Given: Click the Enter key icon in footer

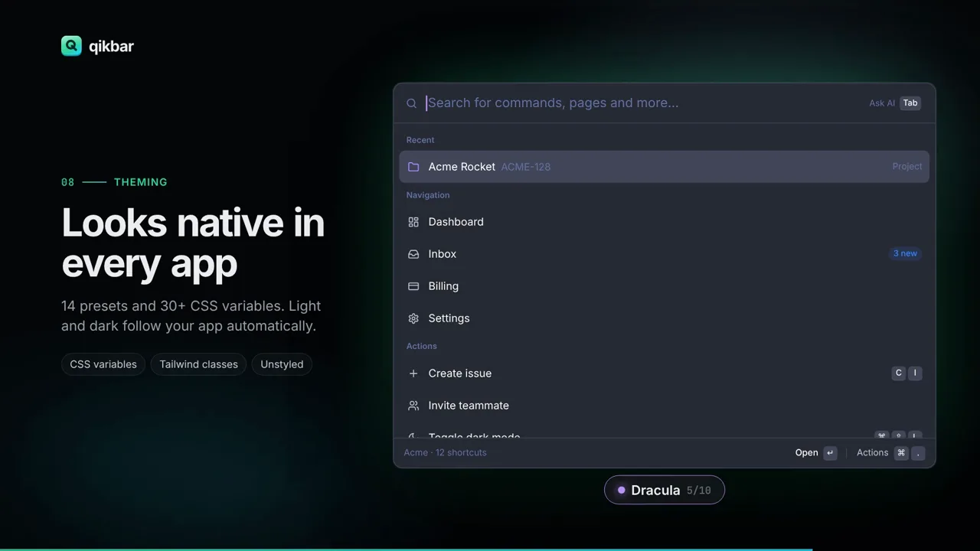Looking at the screenshot, I should click(x=830, y=453).
